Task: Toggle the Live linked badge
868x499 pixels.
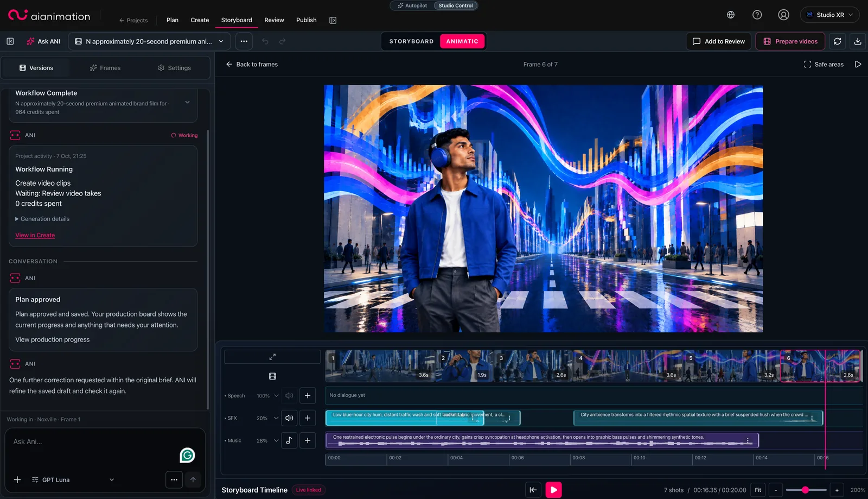Action: [308, 490]
